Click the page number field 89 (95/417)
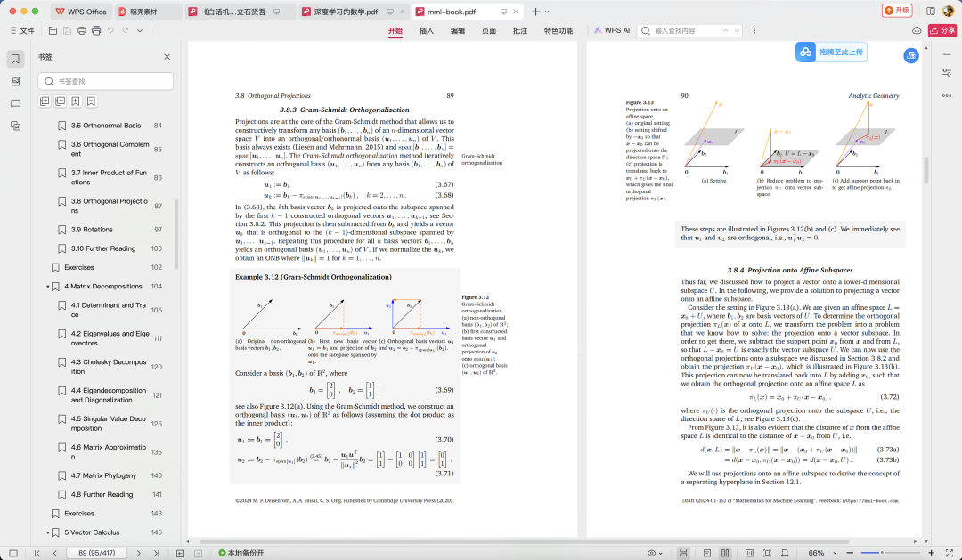Viewport: 962px width, 560px height. point(96,553)
